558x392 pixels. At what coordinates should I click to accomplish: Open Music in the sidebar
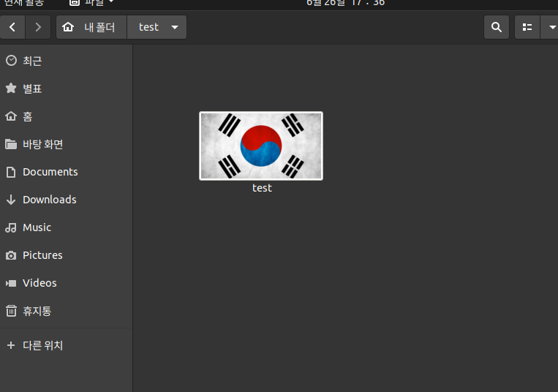tap(67, 227)
